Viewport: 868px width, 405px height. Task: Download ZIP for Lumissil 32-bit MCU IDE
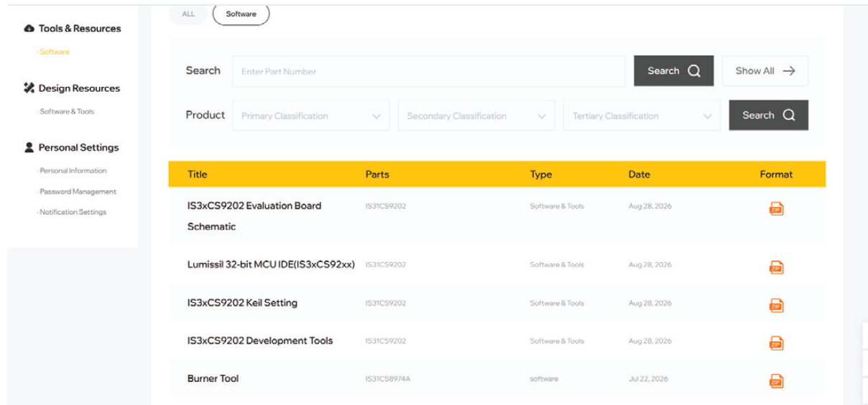pyautogui.click(x=776, y=267)
